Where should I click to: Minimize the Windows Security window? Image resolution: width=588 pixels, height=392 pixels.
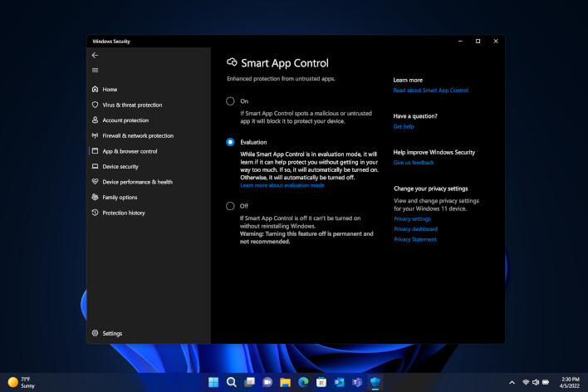pos(460,42)
